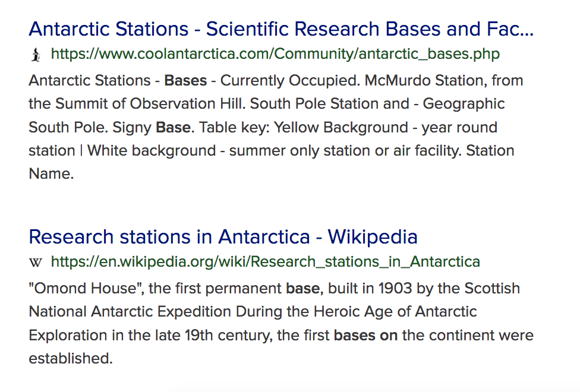This screenshot has width=580, height=392.
Task: Click the coolantarctica.com antarctic_bases.php URL
Action: click(x=275, y=54)
